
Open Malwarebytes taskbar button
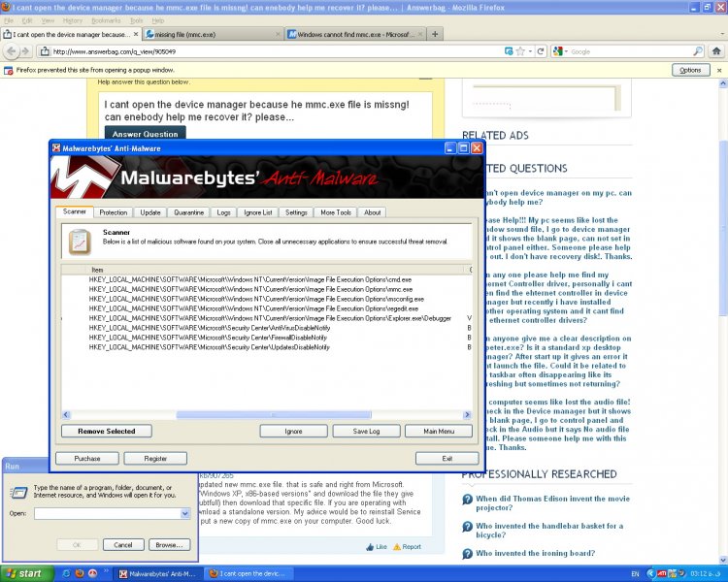point(158,574)
